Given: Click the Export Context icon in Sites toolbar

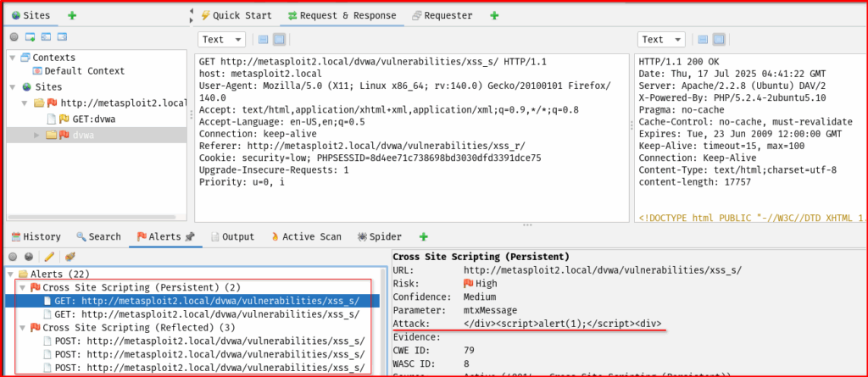Looking at the screenshot, I should point(63,37).
